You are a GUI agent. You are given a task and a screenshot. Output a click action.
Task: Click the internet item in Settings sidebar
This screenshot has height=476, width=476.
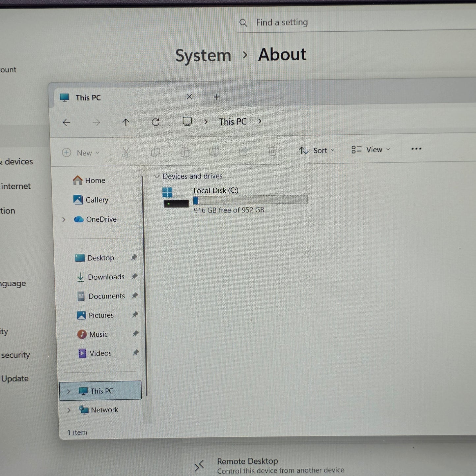(x=16, y=186)
